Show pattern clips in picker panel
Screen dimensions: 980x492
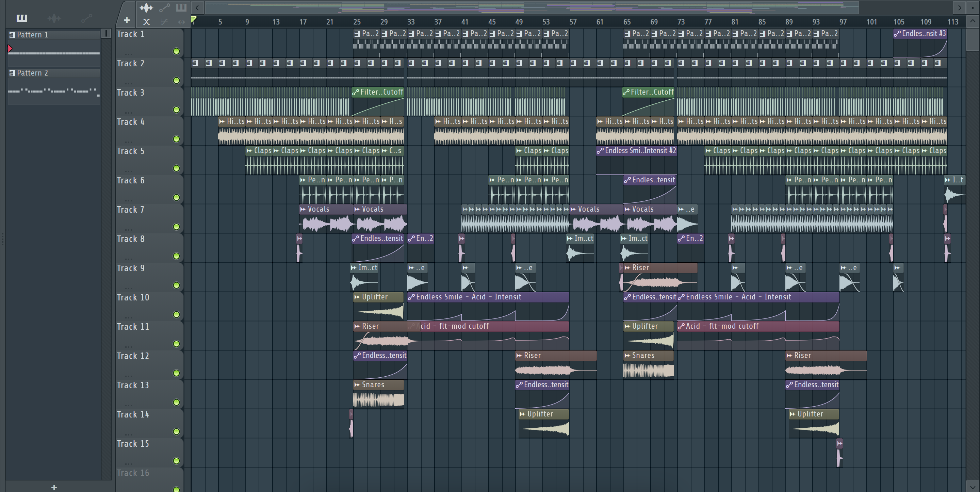(22, 18)
